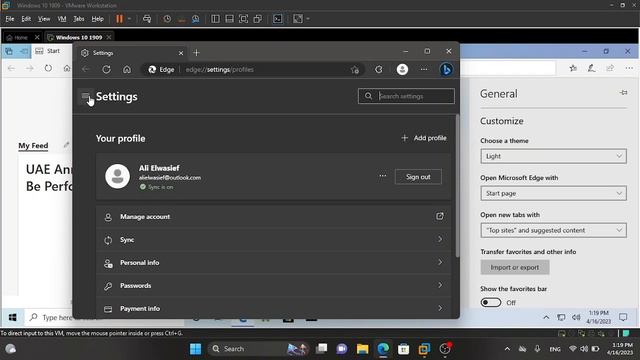Open more options ellipsis for Ali Elwasief profile
Viewport: 640px width, 360px height.
pos(382,176)
